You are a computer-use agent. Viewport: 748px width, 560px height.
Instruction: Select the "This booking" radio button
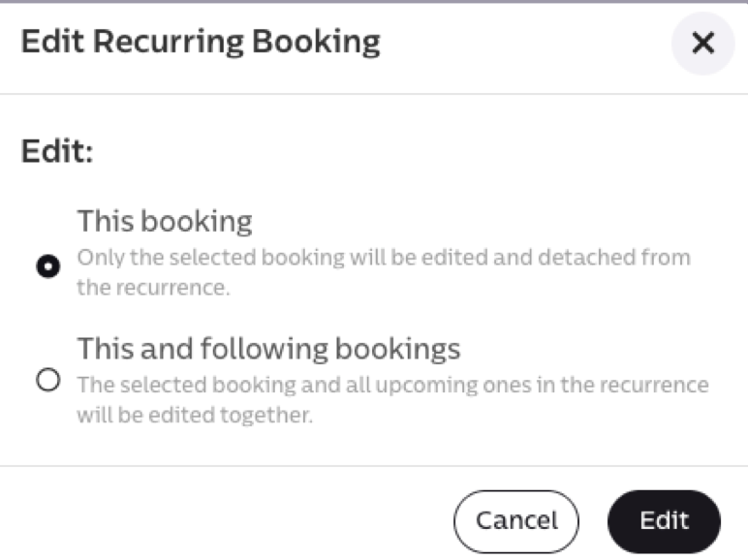47,266
